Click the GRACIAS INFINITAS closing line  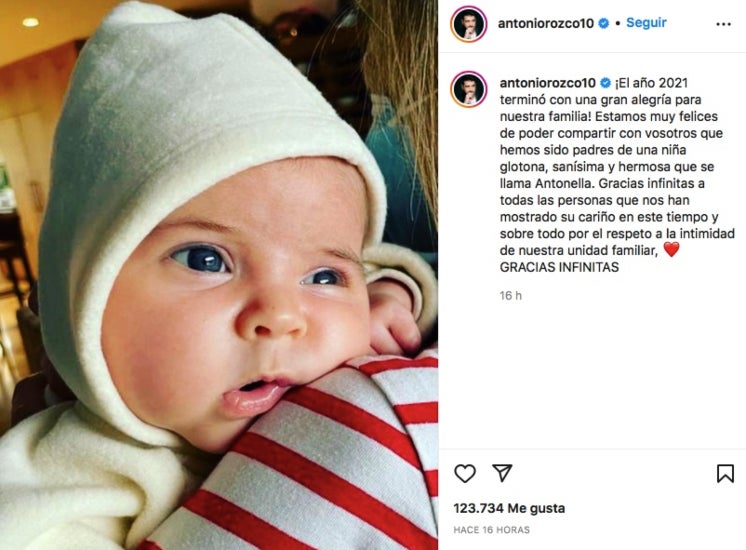tap(559, 267)
